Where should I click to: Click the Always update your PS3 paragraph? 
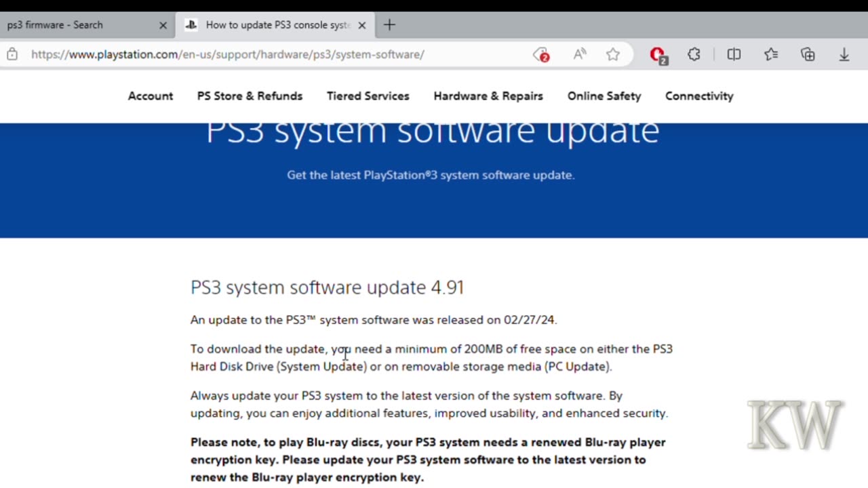(x=429, y=405)
